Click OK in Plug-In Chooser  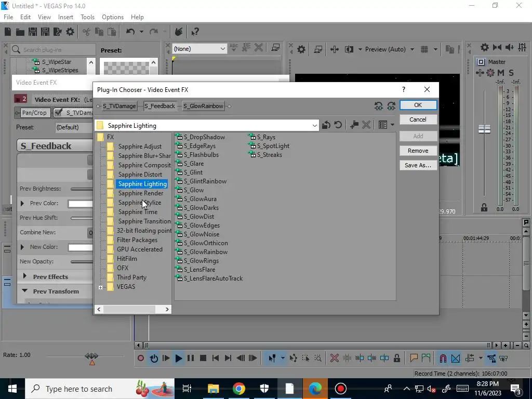tap(418, 105)
